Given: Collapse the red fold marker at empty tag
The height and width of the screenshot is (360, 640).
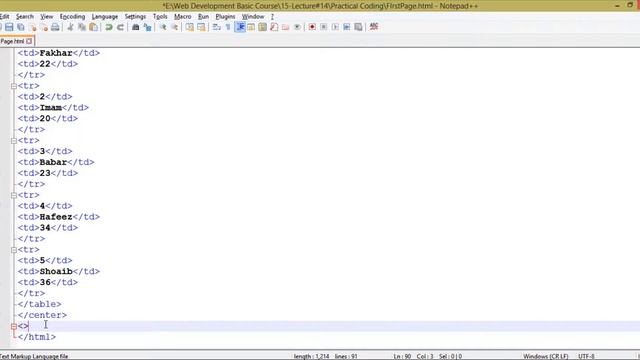Looking at the screenshot, I should tap(14, 326).
